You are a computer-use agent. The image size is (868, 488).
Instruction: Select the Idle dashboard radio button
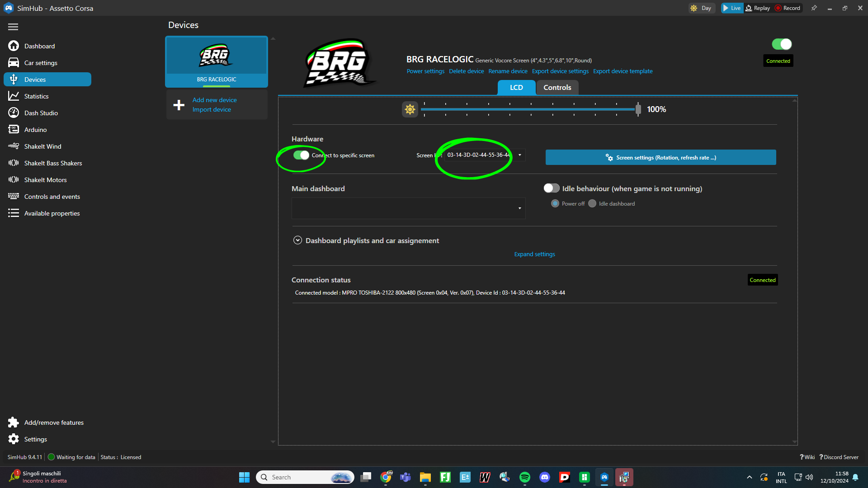pyautogui.click(x=592, y=204)
